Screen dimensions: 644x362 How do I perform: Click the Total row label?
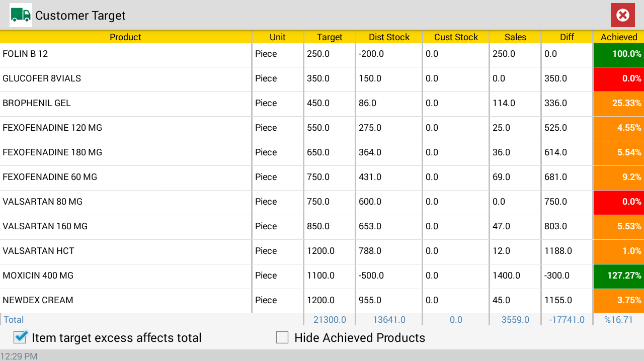click(x=14, y=319)
